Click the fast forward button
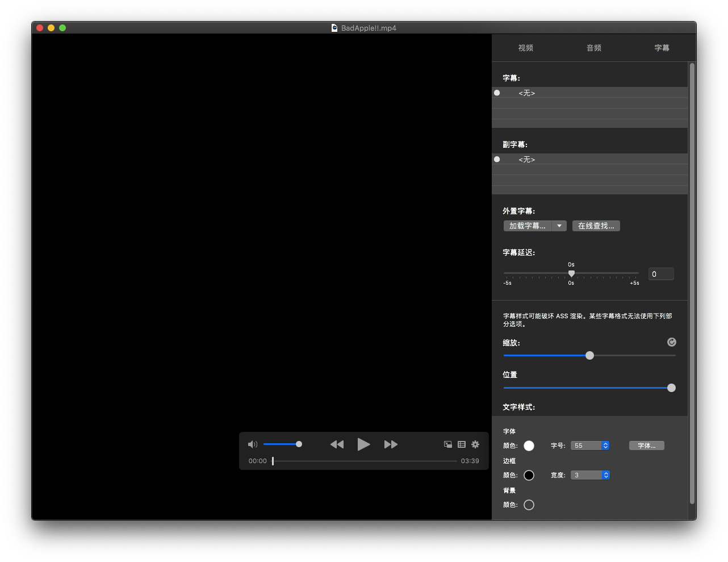 391,444
